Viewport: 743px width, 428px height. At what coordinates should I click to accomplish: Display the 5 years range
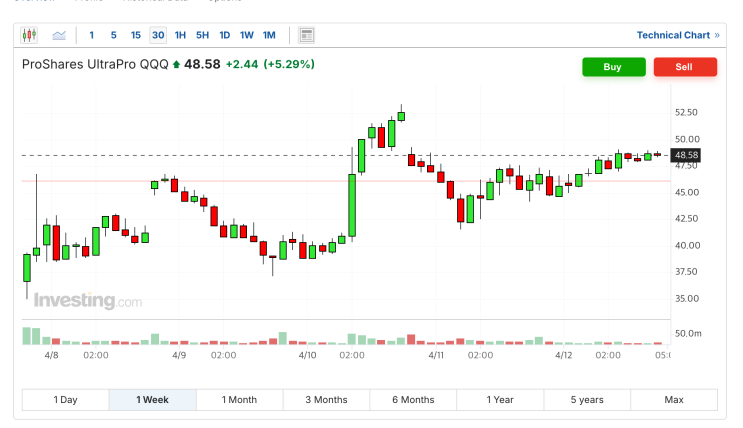587,400
